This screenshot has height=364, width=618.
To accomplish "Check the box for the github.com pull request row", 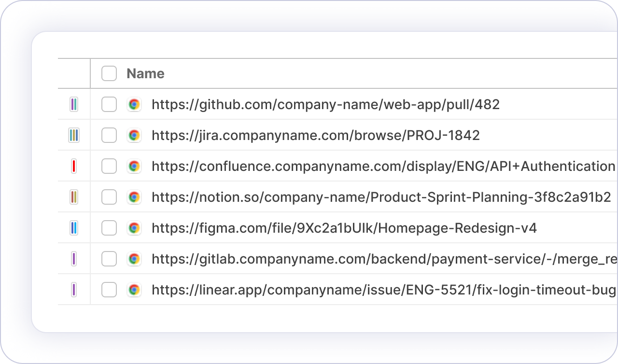I will (x=109, y=104).
